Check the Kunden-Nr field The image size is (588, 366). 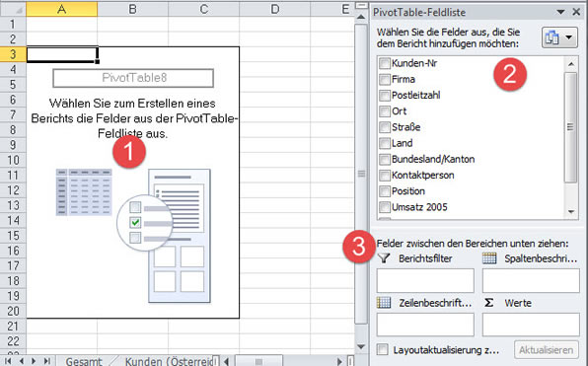click(385, 63)
